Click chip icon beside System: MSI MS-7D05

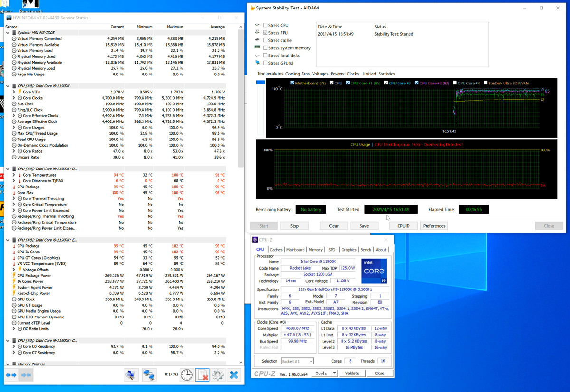14,33
